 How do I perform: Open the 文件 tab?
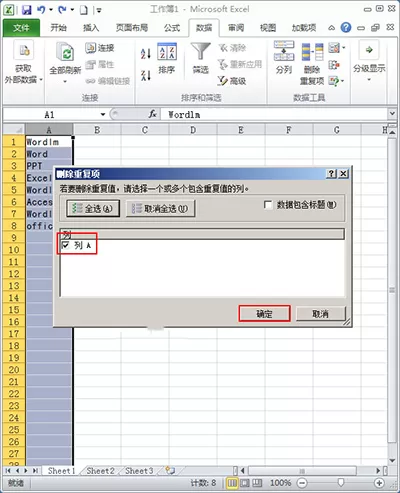pos(21,28)
